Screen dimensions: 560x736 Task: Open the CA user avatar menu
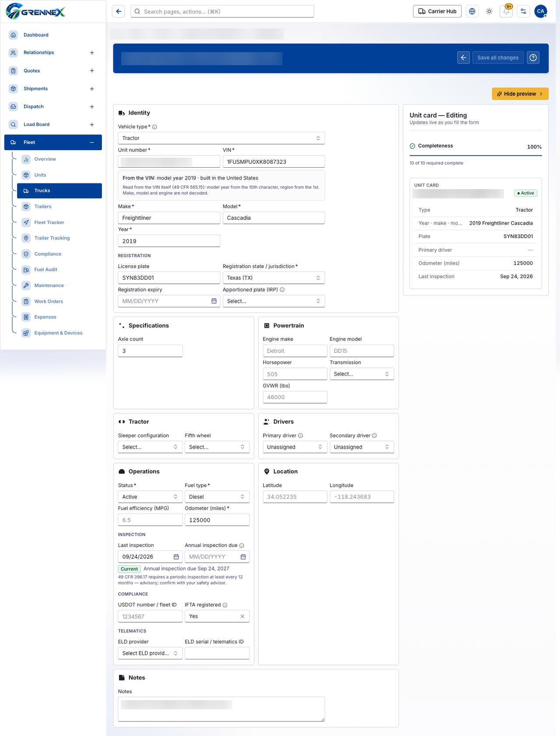tap(541, 11)
